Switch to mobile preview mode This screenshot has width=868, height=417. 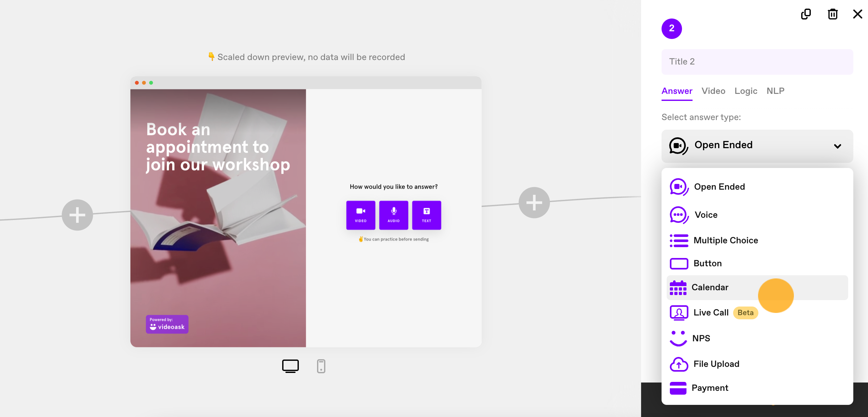pyautogui.click(x=321, y=366)
